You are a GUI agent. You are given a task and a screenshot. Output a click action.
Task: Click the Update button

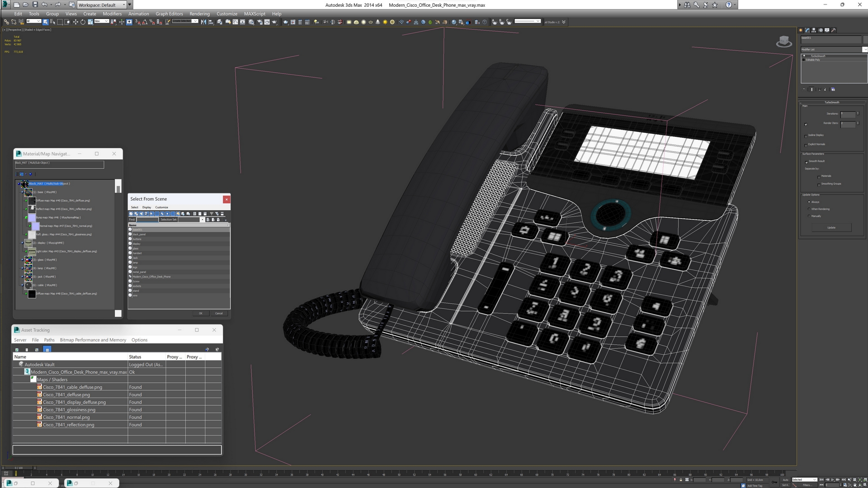[x=831, y=228]
